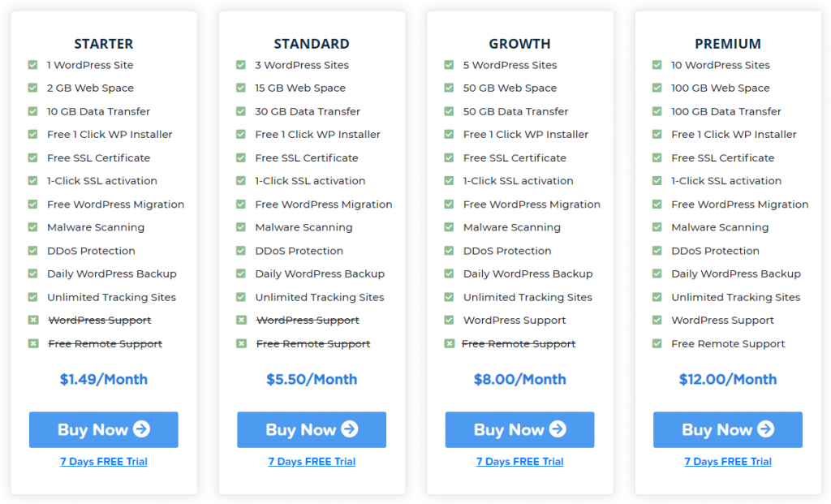The width and height of the screenshot is (831, 504).
Task: Click the check icon beside 2 GB Web Space
Action: [x=32, y=88]
